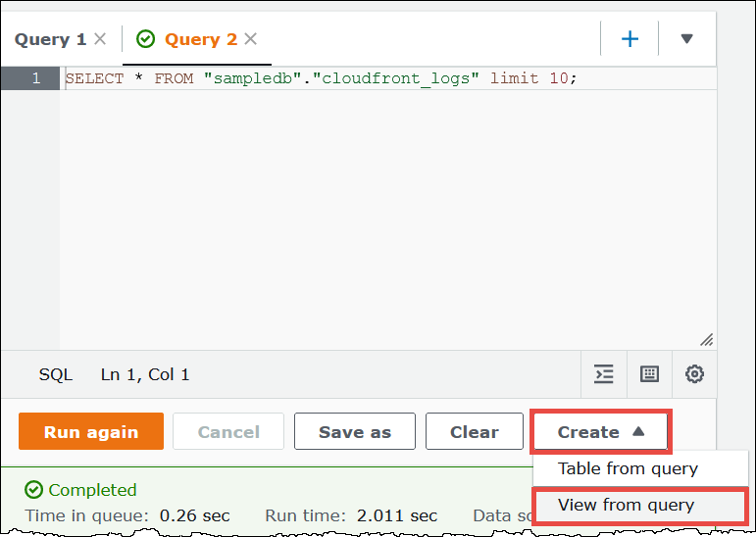
Task: Collapse the Create dropdown menu
Action: pyautogui.click(x=600, y=432)
